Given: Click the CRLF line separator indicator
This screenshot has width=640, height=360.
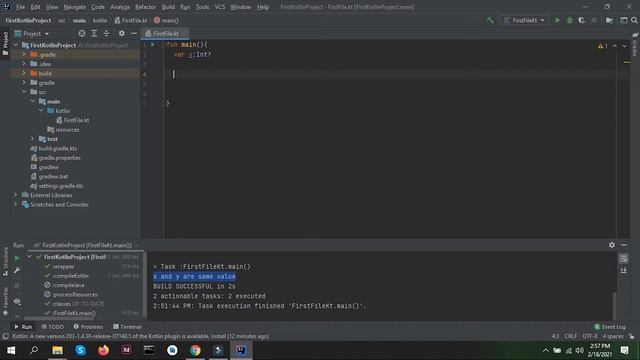Looking at the screenshot, I should coord(571,336).
